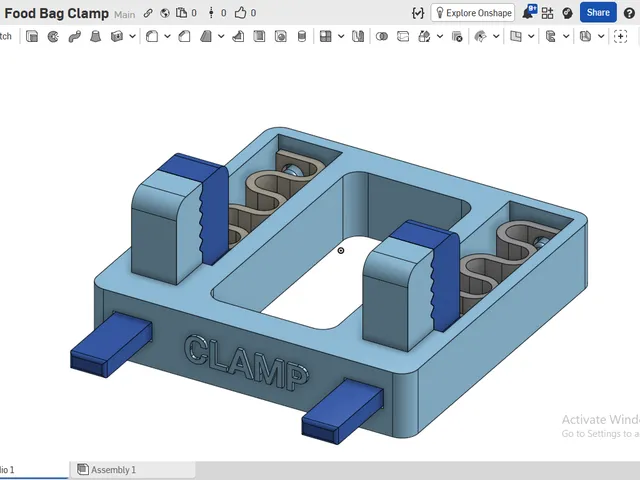Click the Sketch toolbar button
640x480 pixels.
pos(6,37)
